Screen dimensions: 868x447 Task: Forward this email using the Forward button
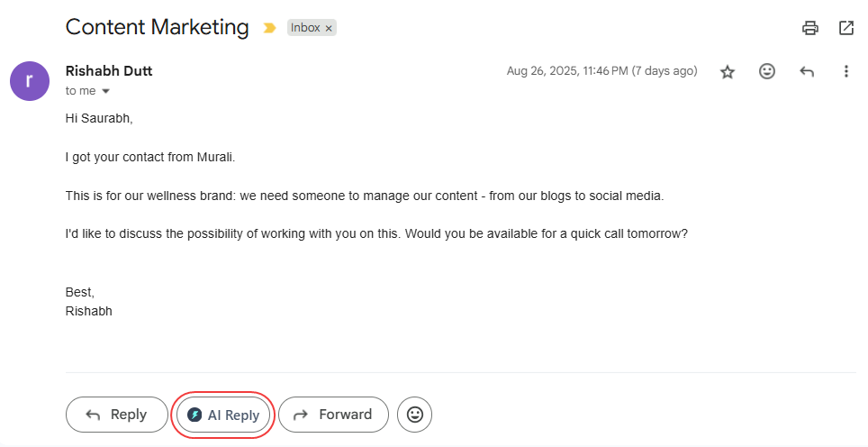(x=333, y=415)
